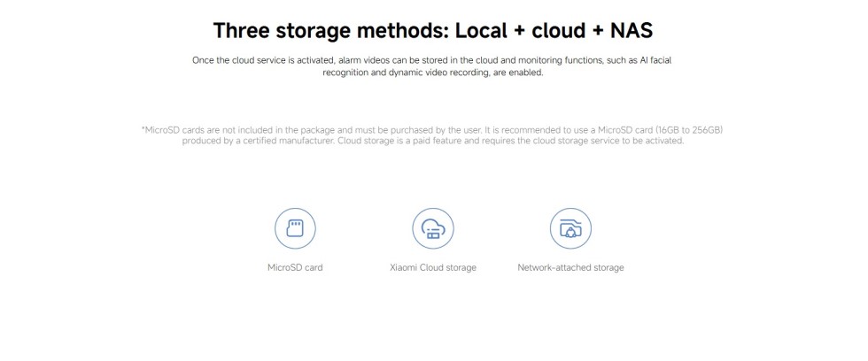Select the Network-attached storage label
Screen dimensions: 868x361
coord(570,267)
